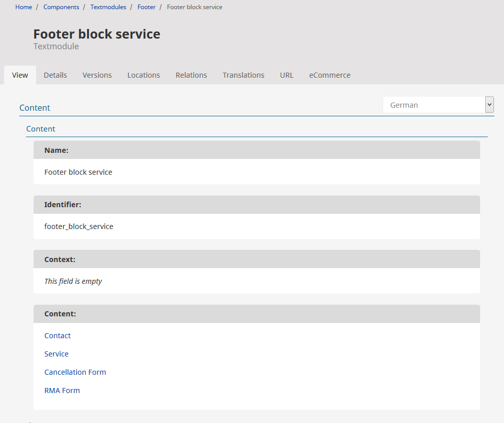
Task: Open the Versions tab
Action: [x=97, y=75]
